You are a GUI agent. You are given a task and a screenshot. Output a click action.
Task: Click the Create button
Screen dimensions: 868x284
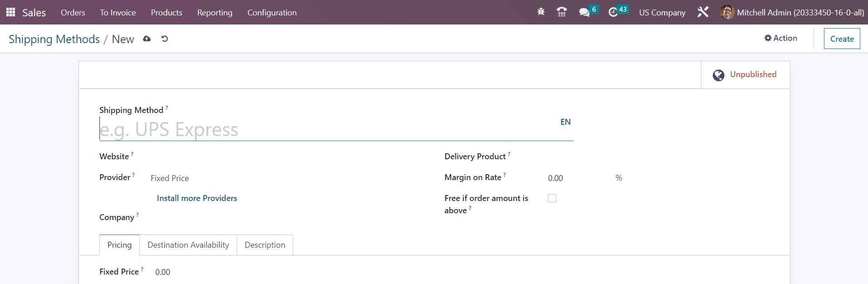tap(842, 39)
